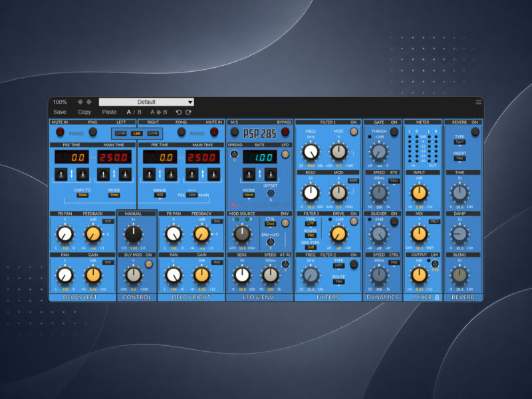Click the mixer INPUT knob

419,193
